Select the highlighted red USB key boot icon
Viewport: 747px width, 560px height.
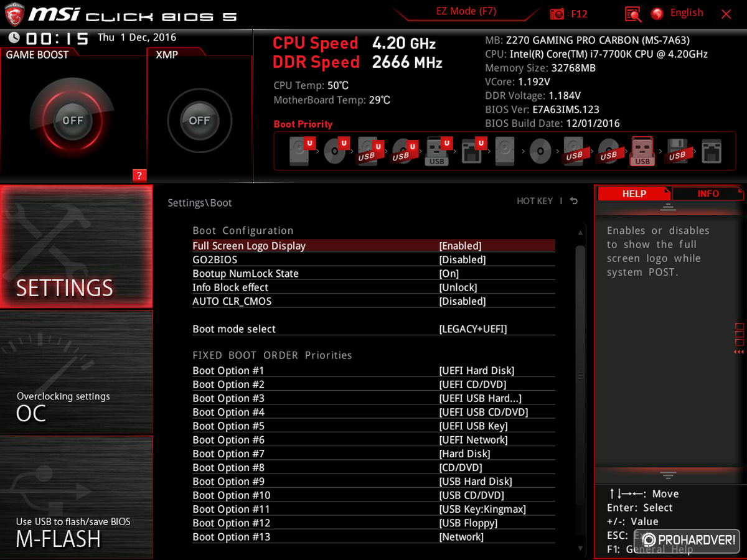642,151
